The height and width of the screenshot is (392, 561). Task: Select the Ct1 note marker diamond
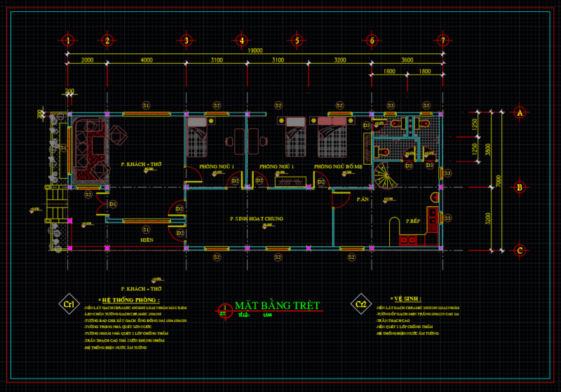point(69,304)
